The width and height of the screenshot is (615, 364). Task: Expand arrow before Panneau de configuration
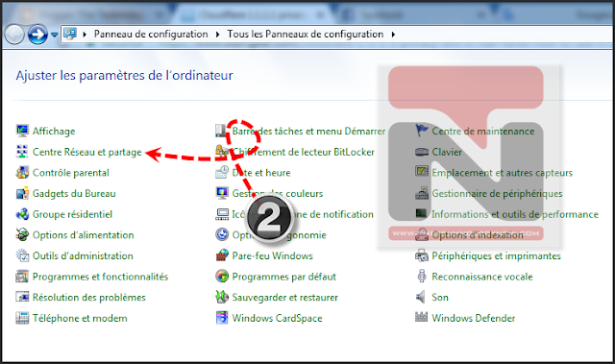click(85, 35)
